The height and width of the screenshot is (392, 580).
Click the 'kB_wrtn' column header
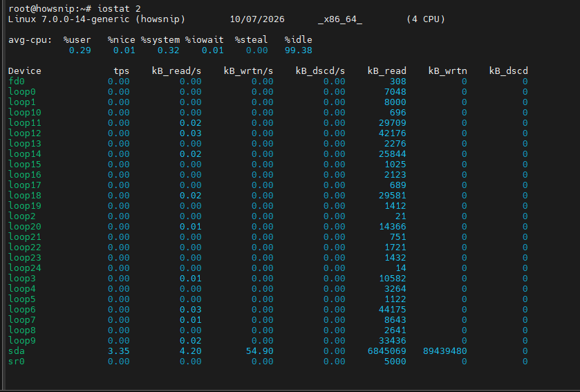[447, 71]
